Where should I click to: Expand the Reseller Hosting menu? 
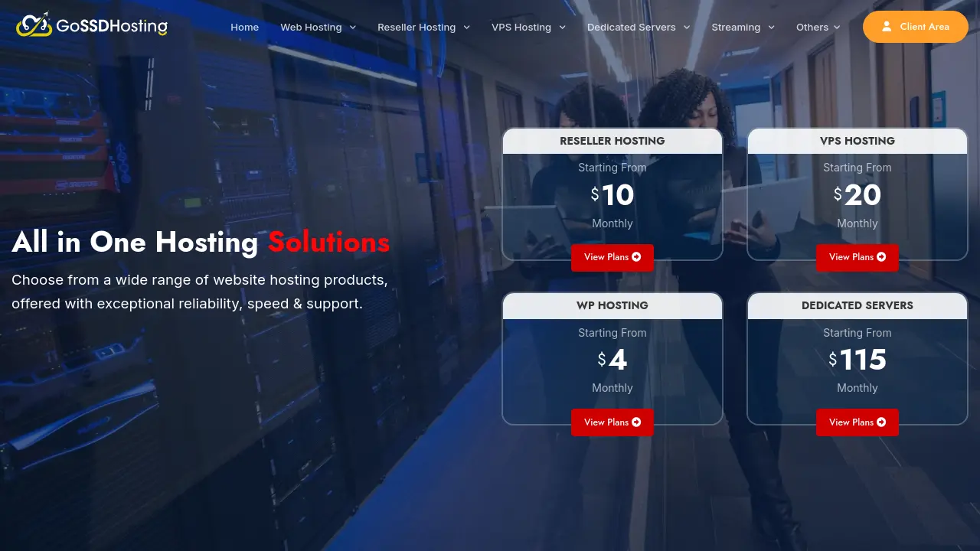(x=466, y=27)
